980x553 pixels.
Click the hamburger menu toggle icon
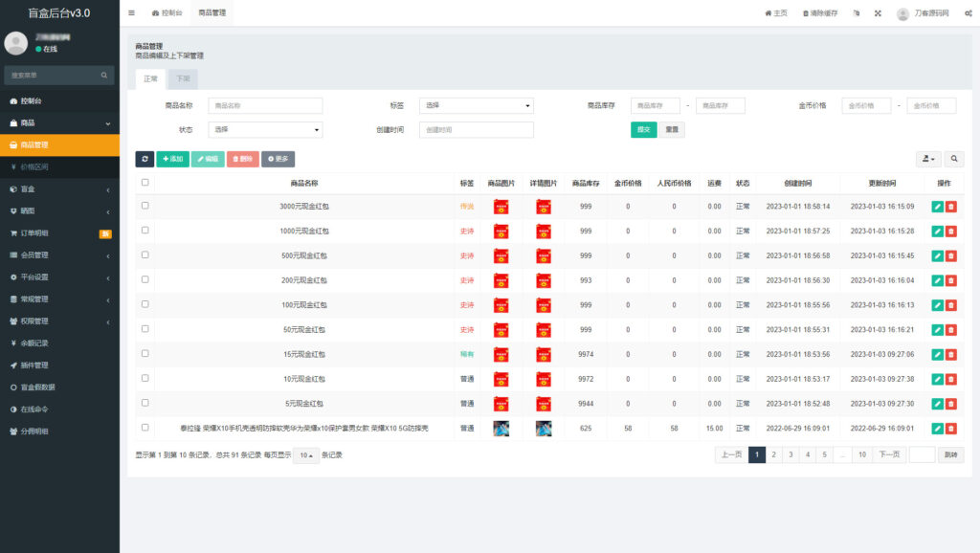tap(131, 13)
